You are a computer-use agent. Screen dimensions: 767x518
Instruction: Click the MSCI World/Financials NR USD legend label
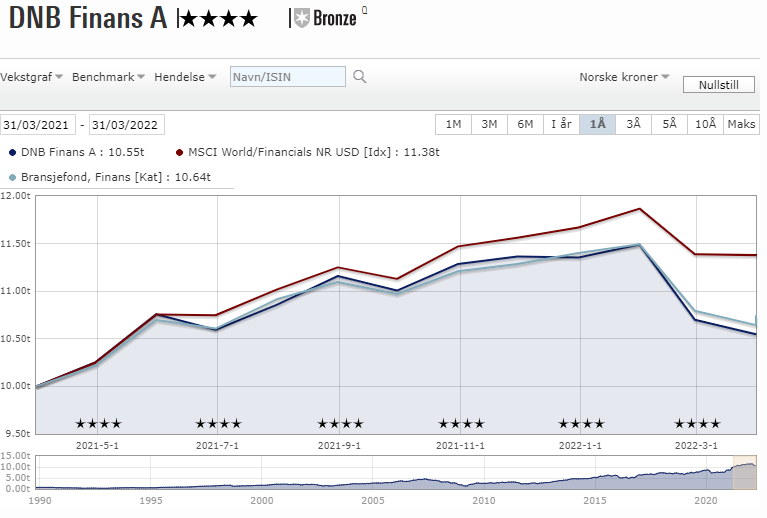coord(314,152)
